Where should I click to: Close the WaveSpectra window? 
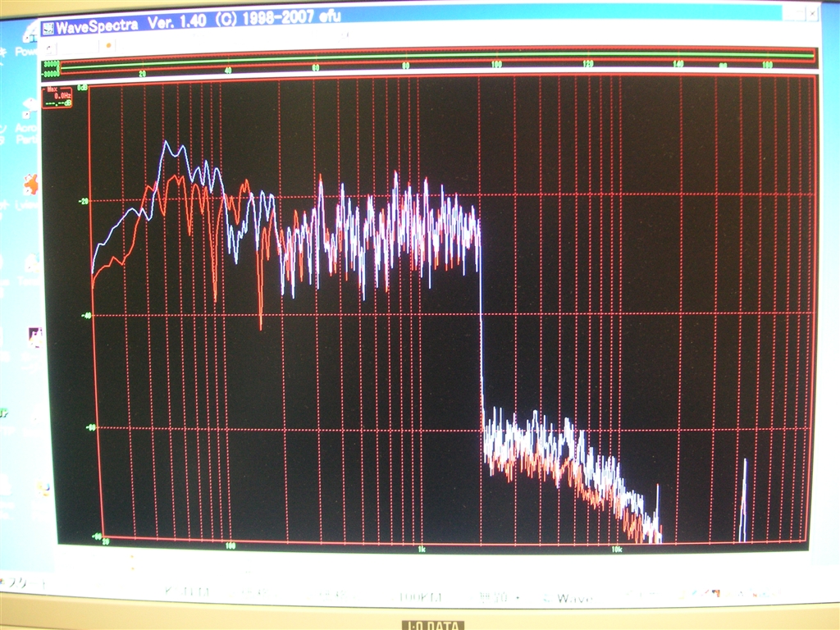point(813,14)
